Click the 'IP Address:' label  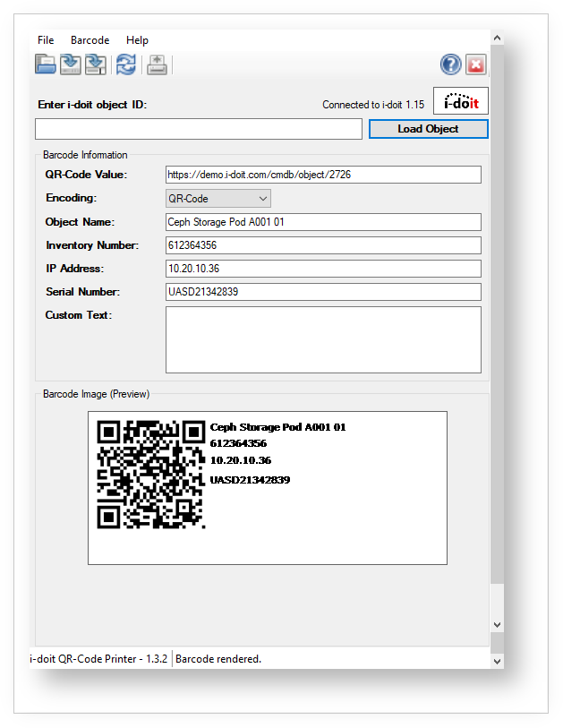click(74, 269)
